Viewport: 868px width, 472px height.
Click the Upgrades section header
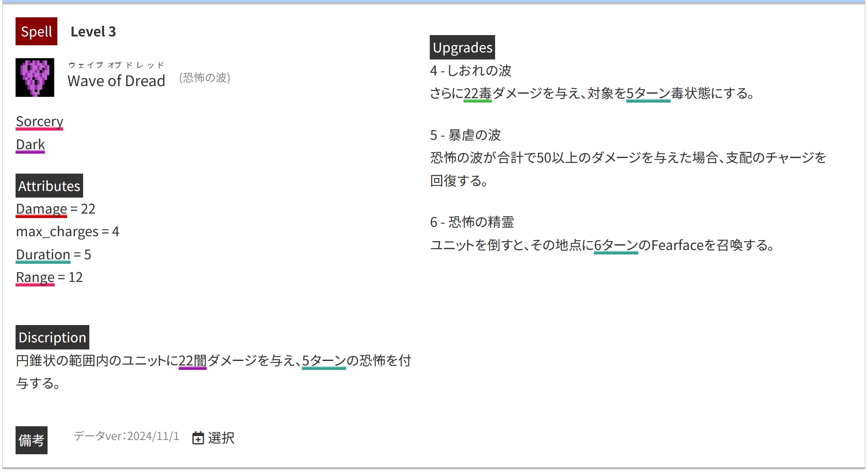(x=462, y=48)
